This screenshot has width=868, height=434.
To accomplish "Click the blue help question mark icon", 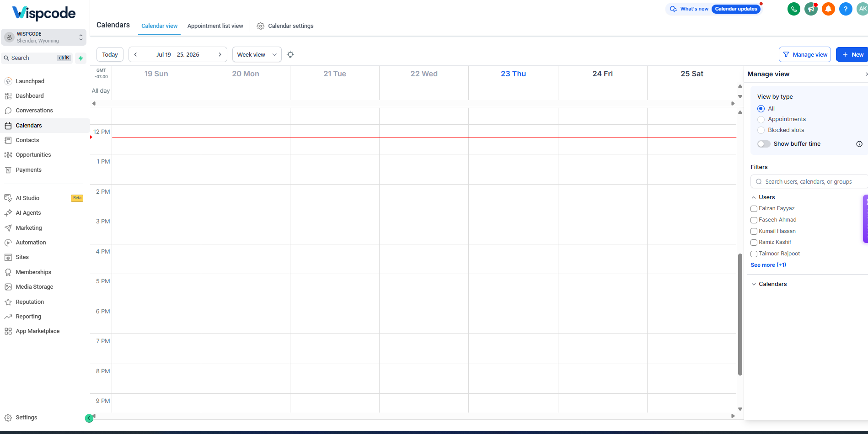I will (x=846, y=9).
